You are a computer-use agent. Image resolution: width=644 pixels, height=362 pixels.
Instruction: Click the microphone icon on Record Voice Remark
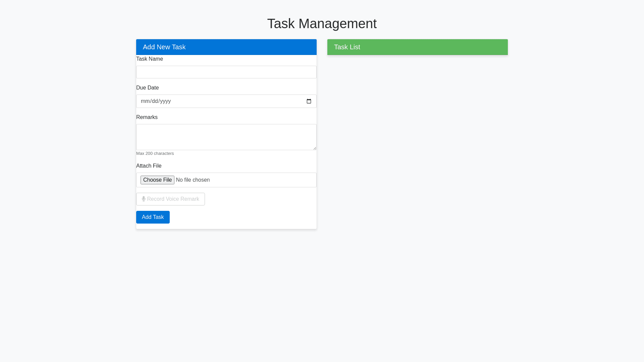click(144, 199)
